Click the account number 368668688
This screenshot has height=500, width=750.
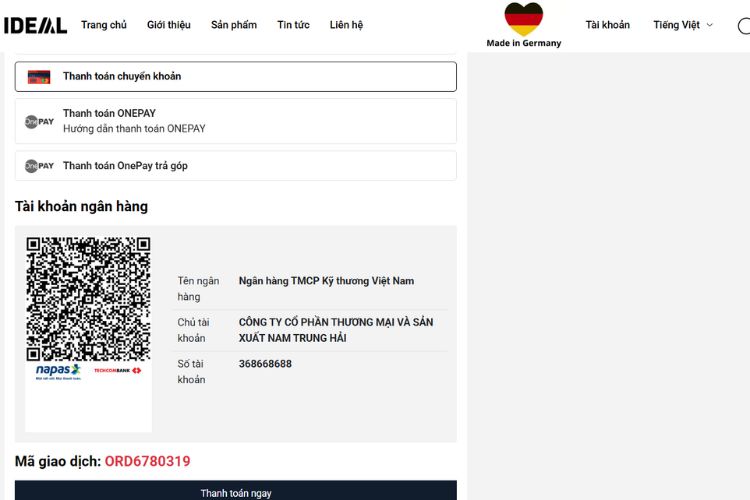(265, 364)
